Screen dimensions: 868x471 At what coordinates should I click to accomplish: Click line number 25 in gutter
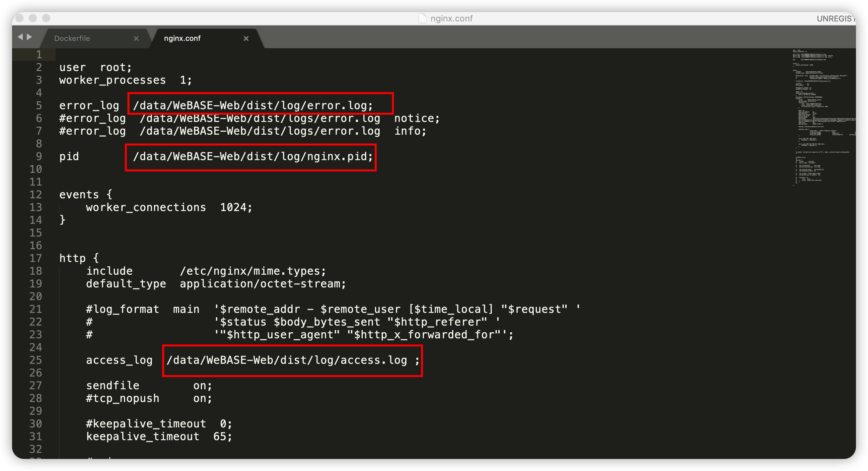(36, 360)
